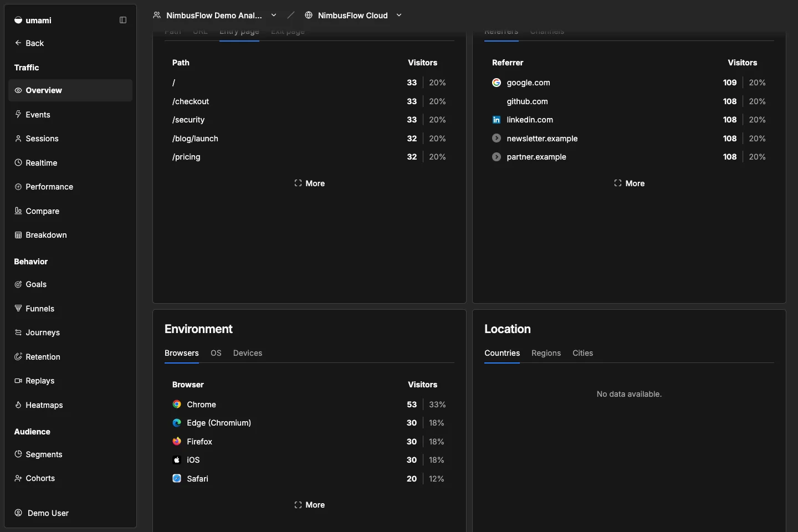Select the linkedin.com referrer text

tap(530, 120)
